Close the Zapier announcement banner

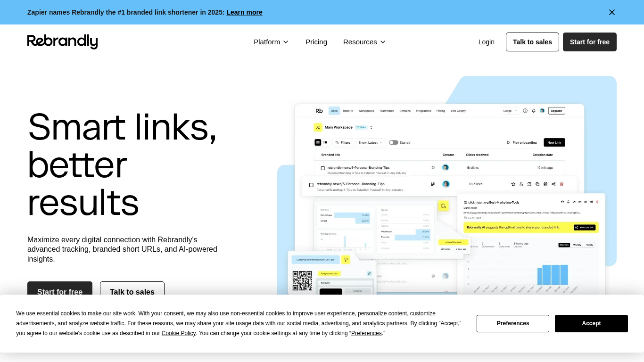point(612,12)
